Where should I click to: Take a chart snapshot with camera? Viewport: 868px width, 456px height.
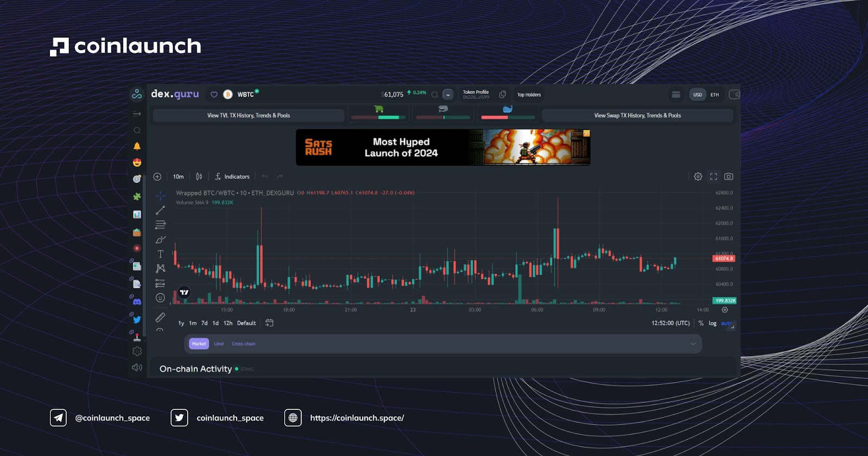(729, 176)
